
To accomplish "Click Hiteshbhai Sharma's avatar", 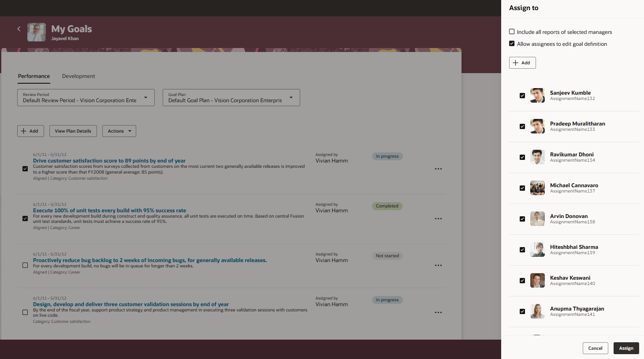I will (x=537, y=250).
